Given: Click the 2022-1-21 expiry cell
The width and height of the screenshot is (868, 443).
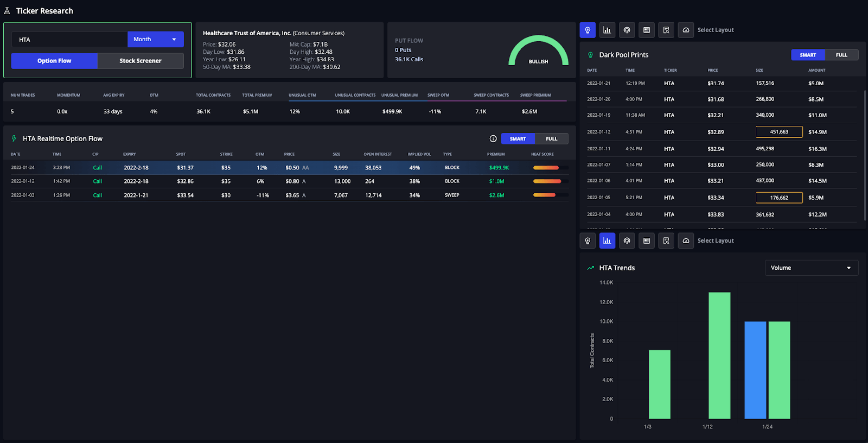Looking at the screenshot, I should click(x=136, y=195).
